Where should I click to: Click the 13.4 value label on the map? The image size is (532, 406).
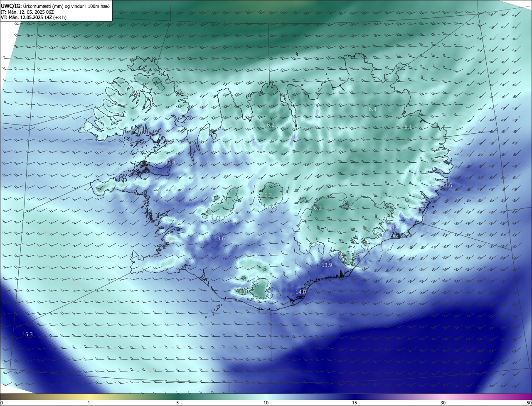pos(170,163)
